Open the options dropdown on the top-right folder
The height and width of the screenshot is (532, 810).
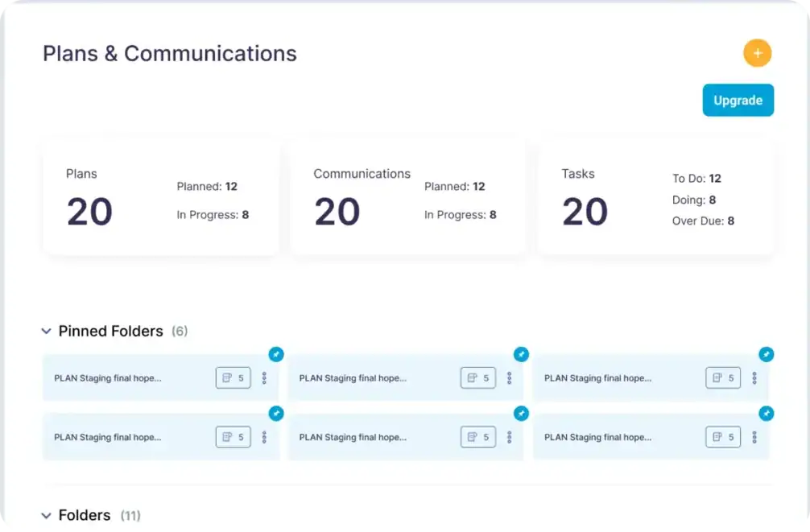(754, 377)
